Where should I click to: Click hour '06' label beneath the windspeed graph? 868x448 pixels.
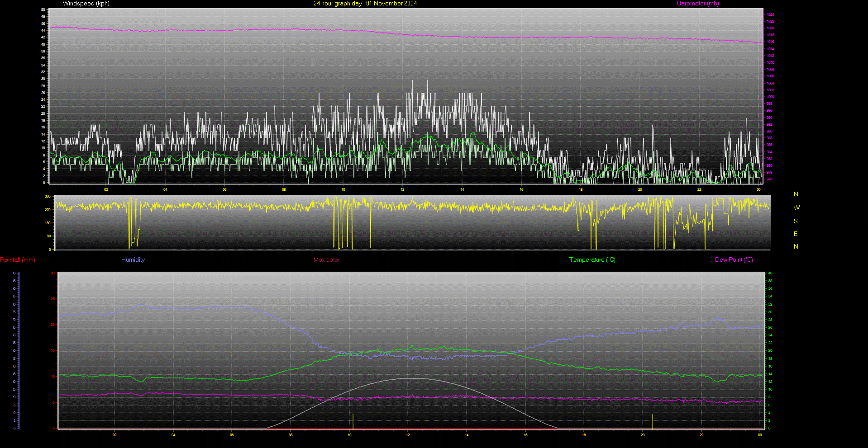click(224, 189)
